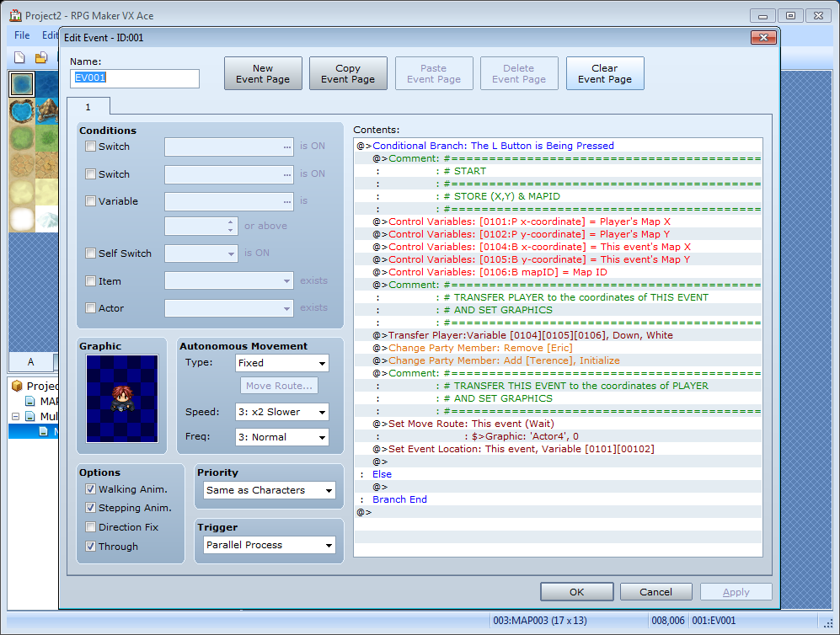This screenshot has height=635, width=840.
Task: Select the green grass tile
Action: [x=22, y=138]
